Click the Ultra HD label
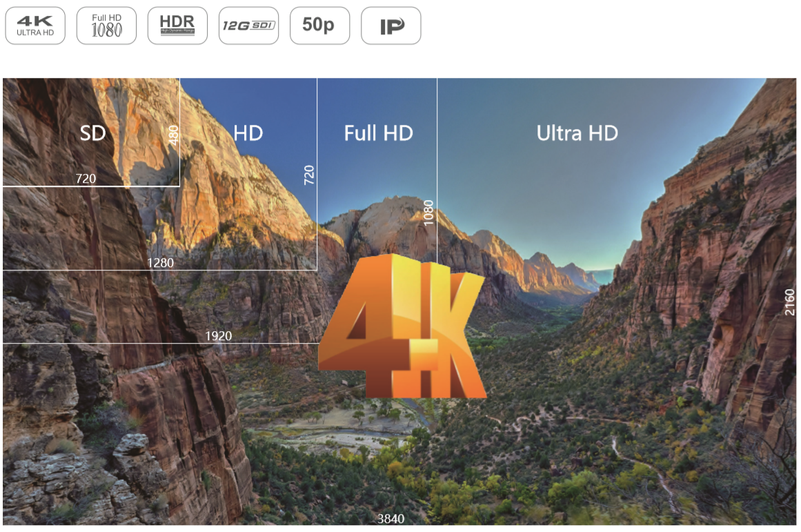This screenshot has height=532, width=801. [x=577, y=133]
